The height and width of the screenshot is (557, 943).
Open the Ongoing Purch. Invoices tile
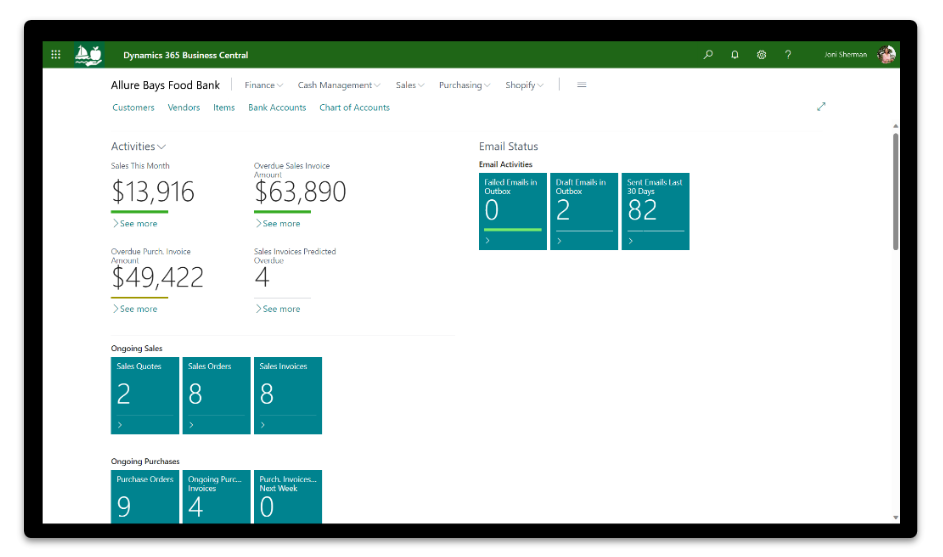[x=216, y=496]
